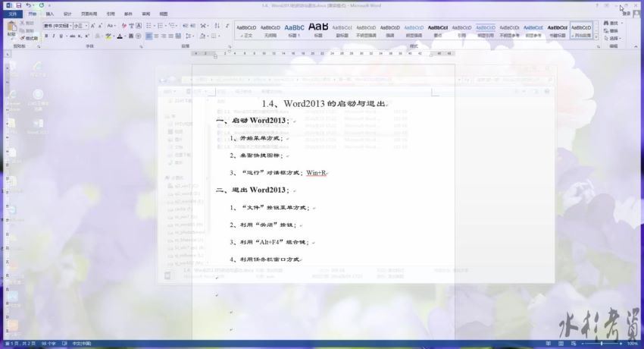Open the 页面布局 (Page Layout) ribbon tab

pos(89,14)
